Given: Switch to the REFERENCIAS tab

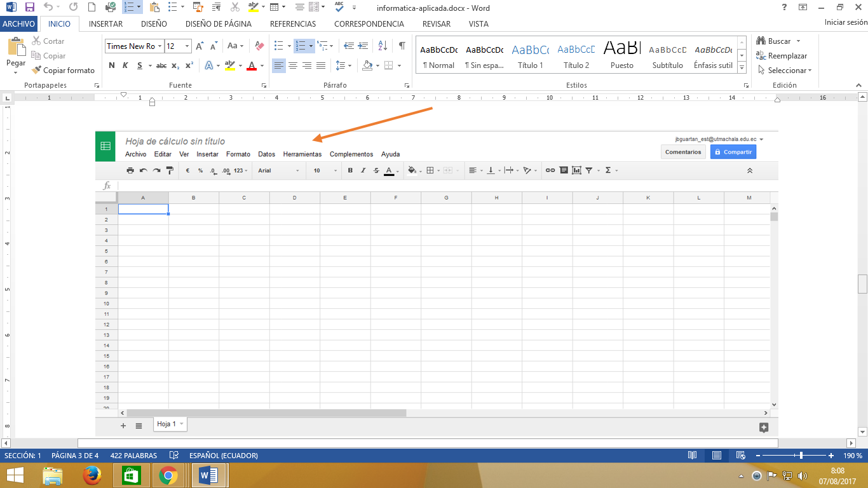Looking at the screenshot, I should click(293, 24).
